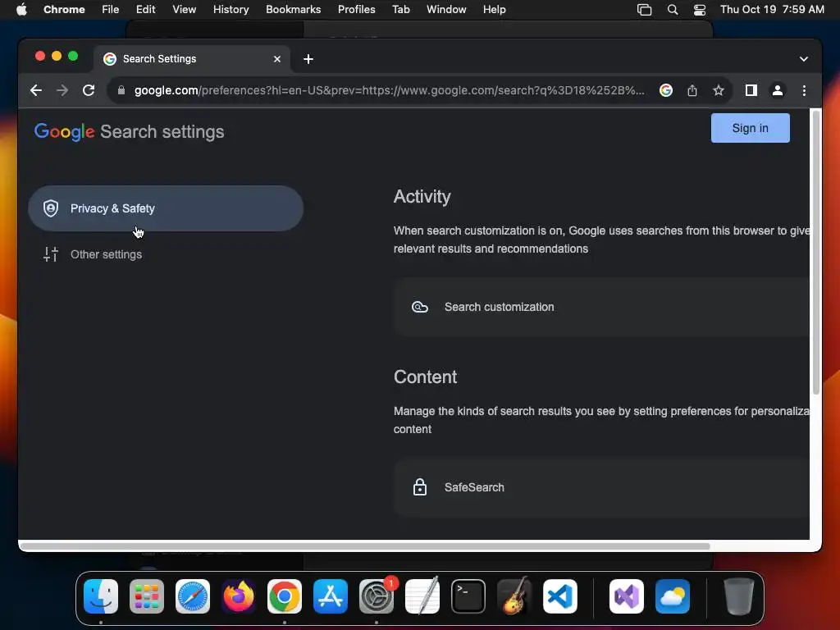Click the SafeSearch lock icon
The height and width of the screenshot is (630, 840).
click(419, 487)
